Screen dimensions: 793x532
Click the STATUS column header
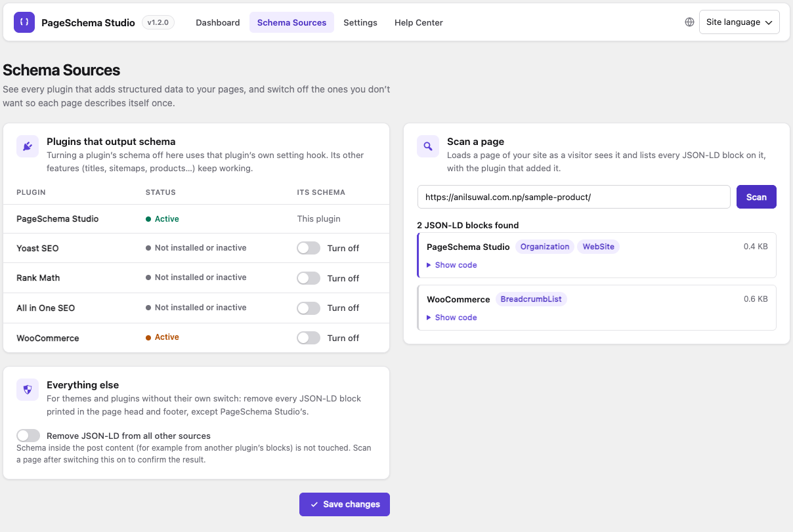coord(161,192)
